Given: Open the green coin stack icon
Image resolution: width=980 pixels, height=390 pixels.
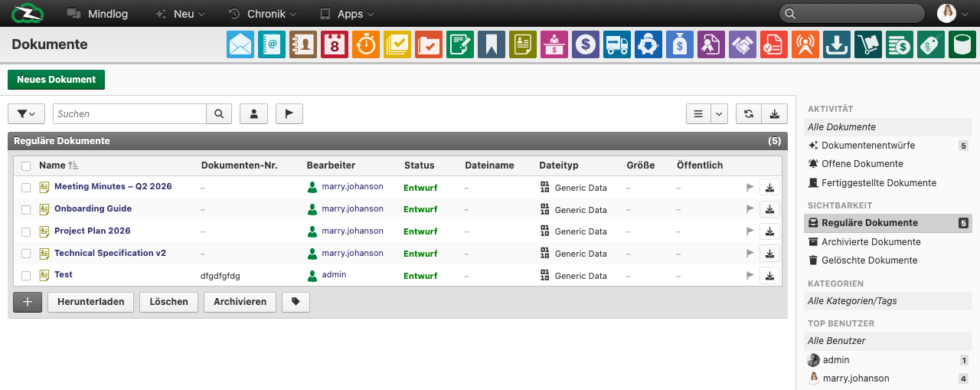Looking at the screenshot, I should click(900, 44).
